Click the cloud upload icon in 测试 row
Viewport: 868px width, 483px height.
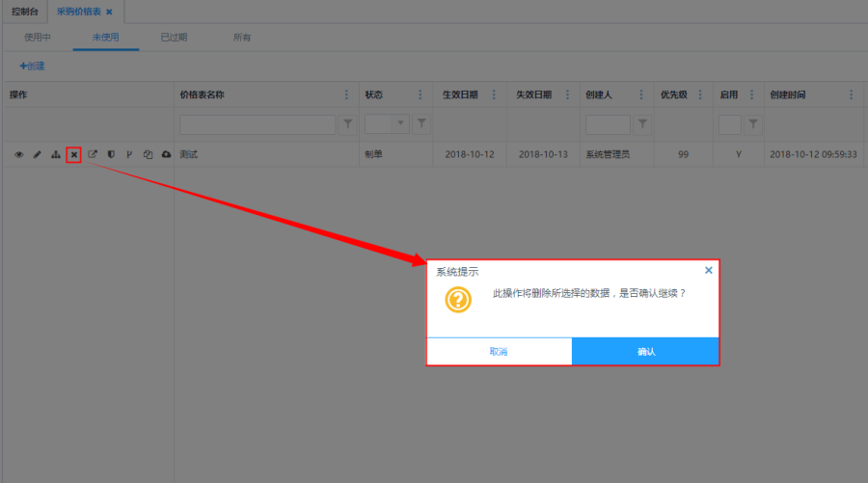click(166, 154)
